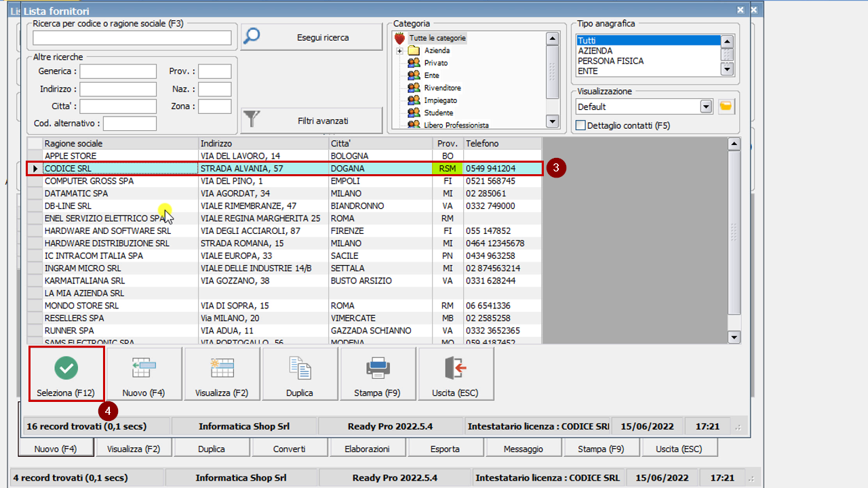Click the Rivenditore people icon

click(414, 88)
